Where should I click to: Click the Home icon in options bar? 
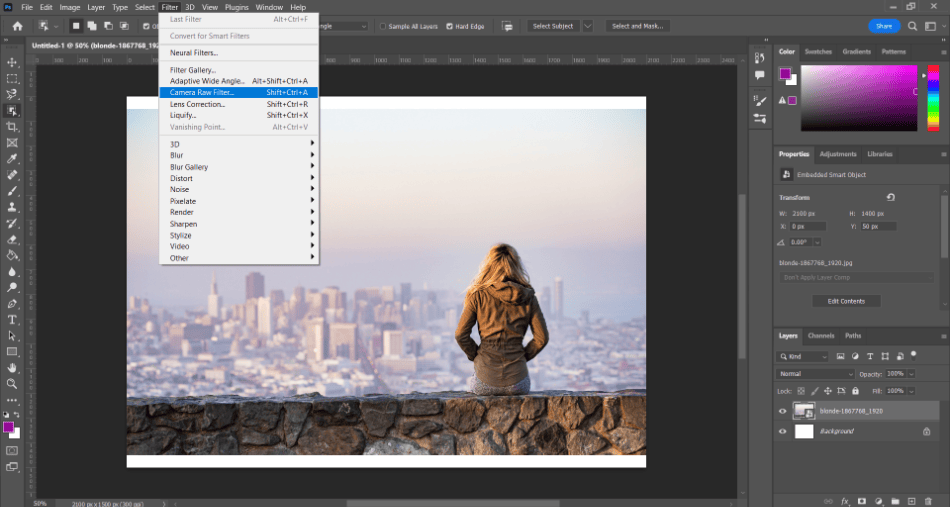(18, 26)
